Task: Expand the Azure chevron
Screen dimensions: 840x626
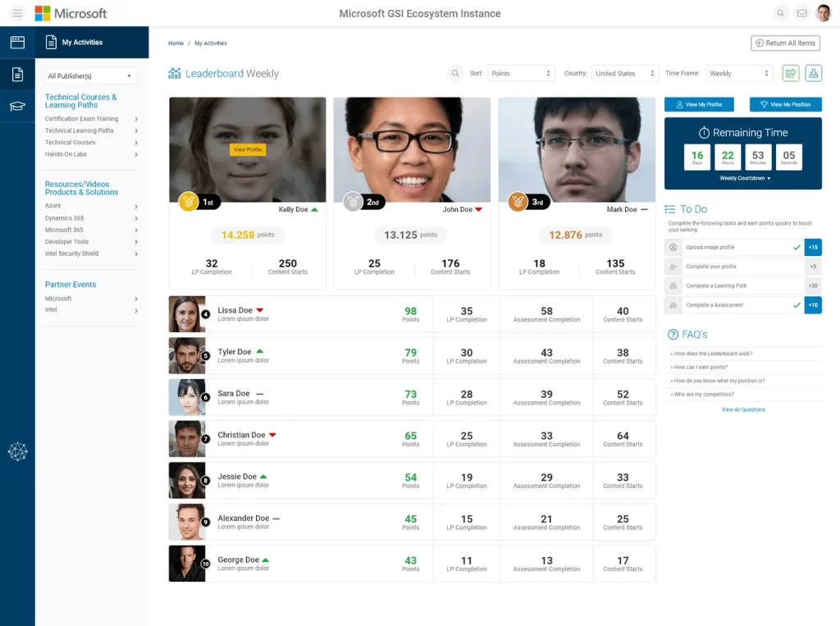Action: (136, 207)
